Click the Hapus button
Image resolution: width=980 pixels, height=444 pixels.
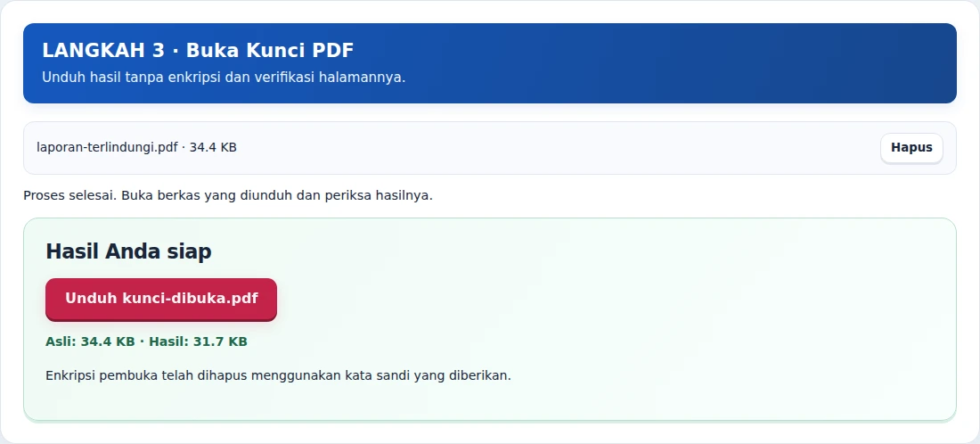click(911, 148)
